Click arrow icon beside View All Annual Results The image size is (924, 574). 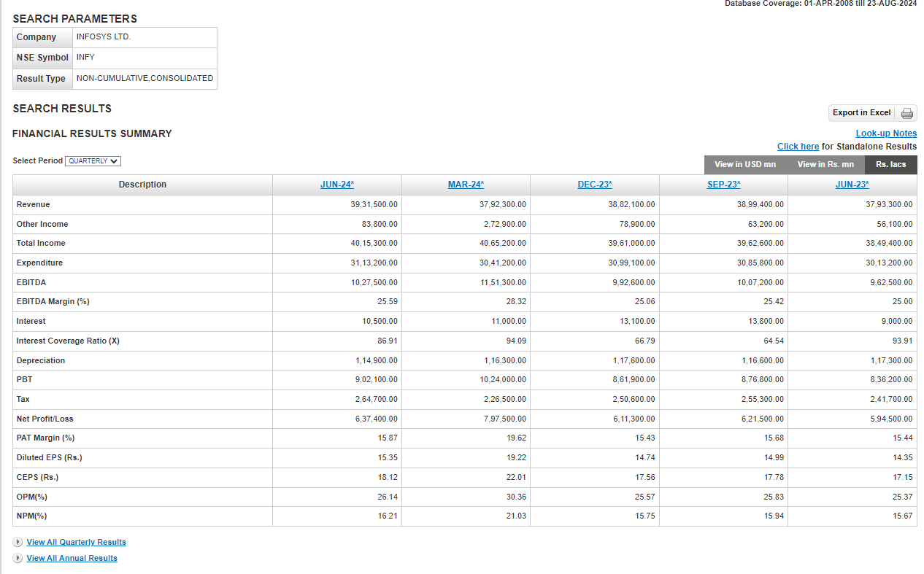(18, 558)
